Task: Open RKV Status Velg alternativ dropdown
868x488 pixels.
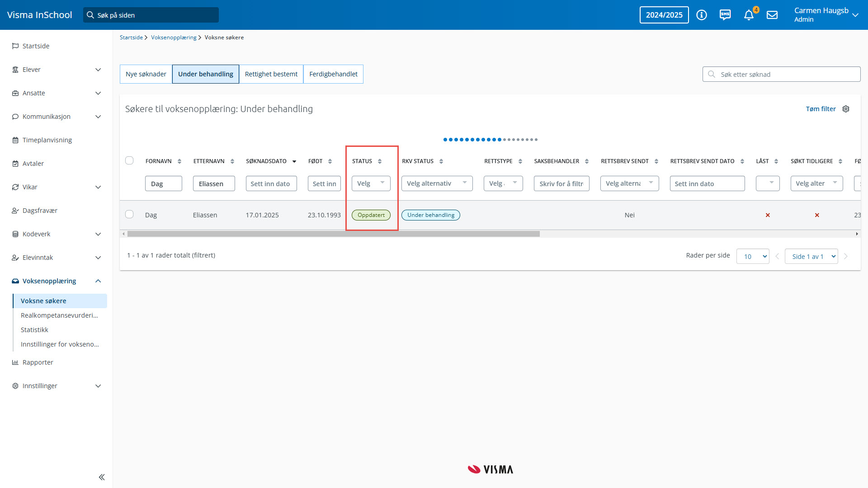Action: (437, 183)
